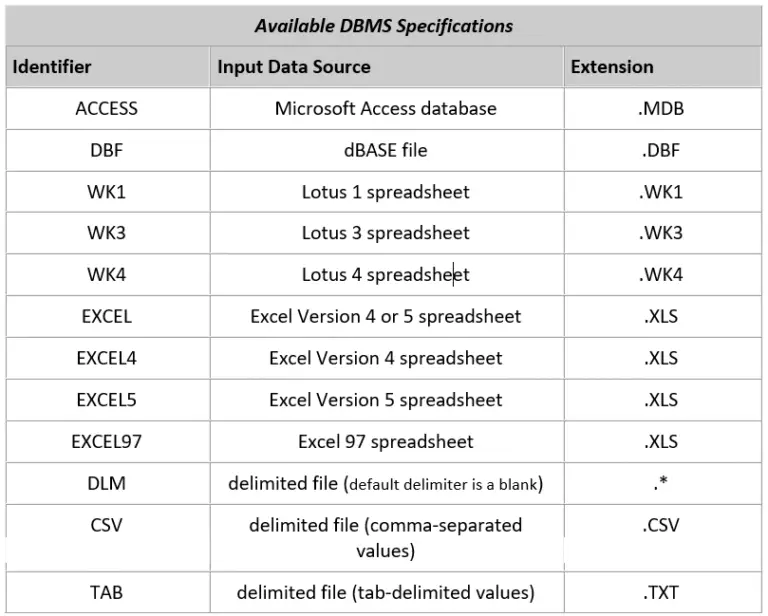Viewport: 768px width, 616px height.
Task: Click the 'Available DBMS Specifications' table title
Action: coord(384,26)
